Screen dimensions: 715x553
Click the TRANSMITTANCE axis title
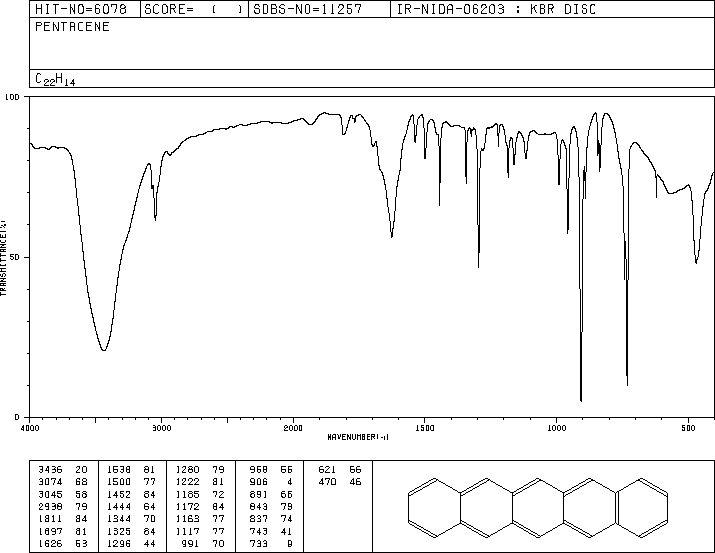click(3, 258)
